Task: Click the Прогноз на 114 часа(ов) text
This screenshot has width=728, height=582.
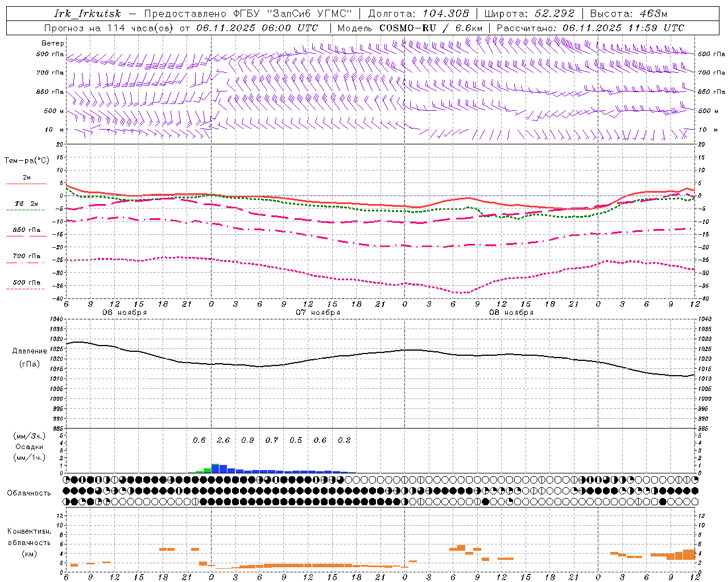Action: (x=110, y=28)
